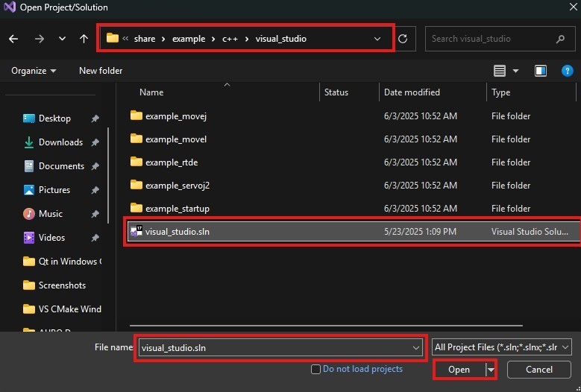Open the recent locations chevron
Screen dimensions: 581x392
point(62,39)
